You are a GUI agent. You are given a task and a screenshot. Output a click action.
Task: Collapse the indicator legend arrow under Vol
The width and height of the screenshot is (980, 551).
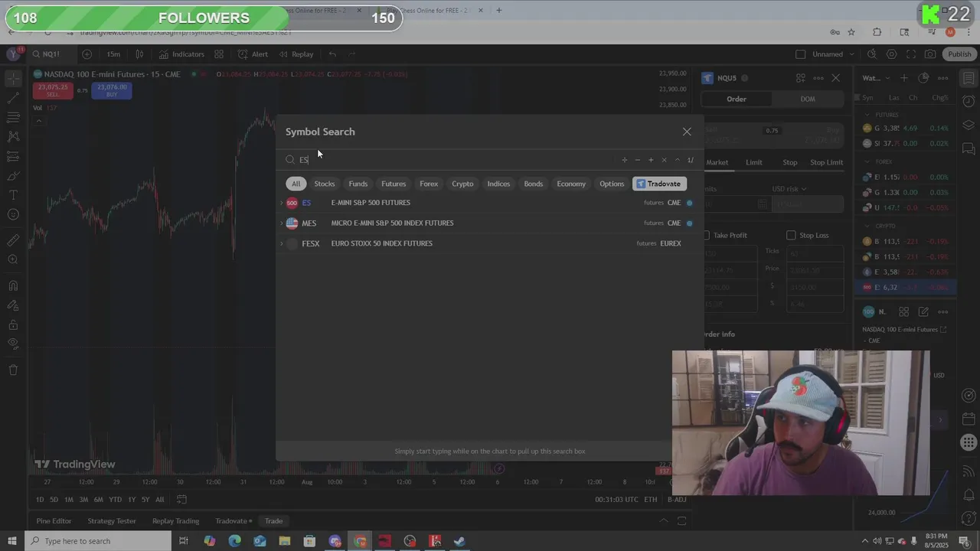[38, 119]
